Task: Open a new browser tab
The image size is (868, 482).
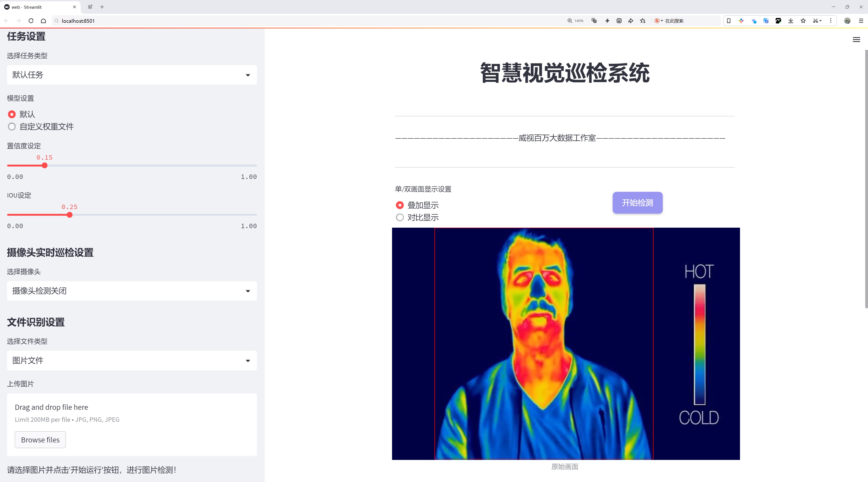Action: 102,7
